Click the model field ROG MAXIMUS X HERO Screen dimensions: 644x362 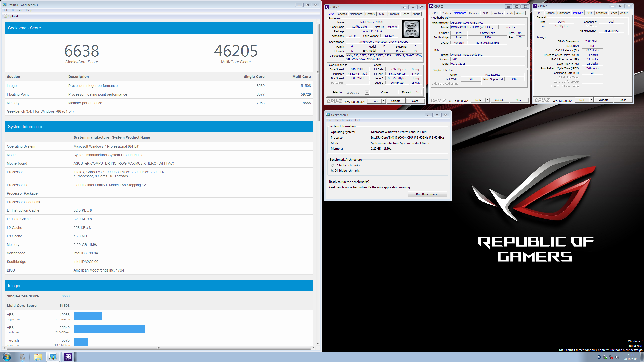tap(473, 27)
